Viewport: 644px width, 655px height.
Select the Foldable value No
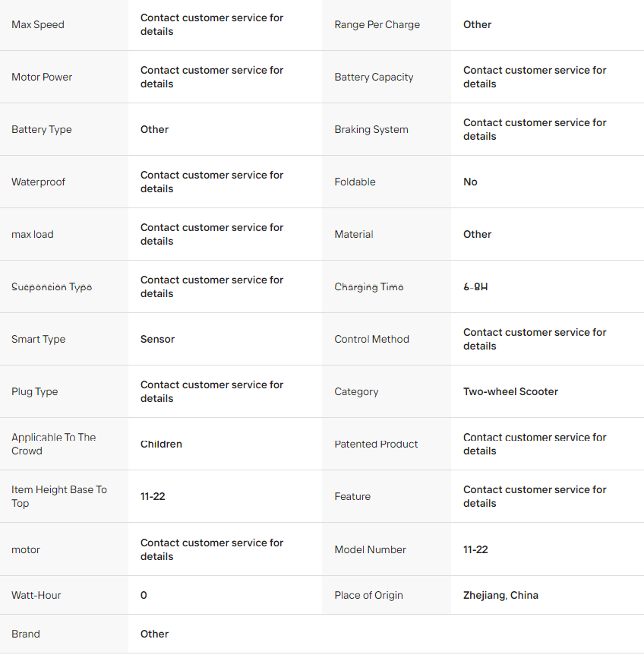470,182
